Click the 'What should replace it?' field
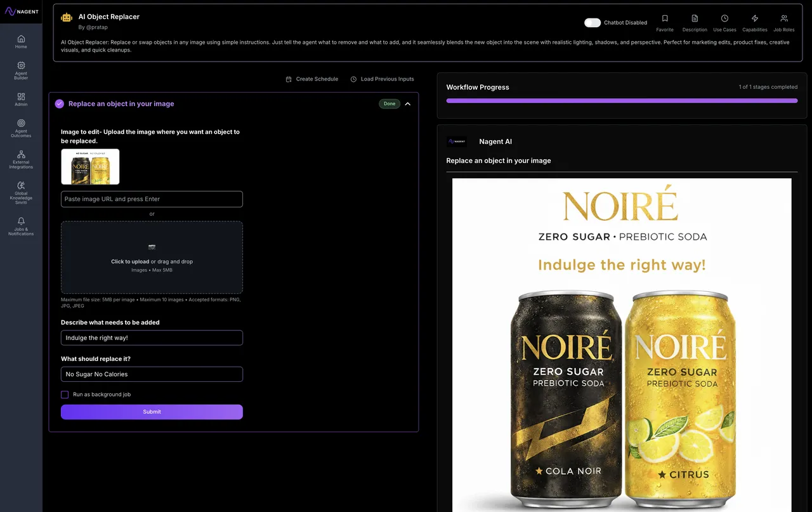812x512 pixels. pos(152,374)
